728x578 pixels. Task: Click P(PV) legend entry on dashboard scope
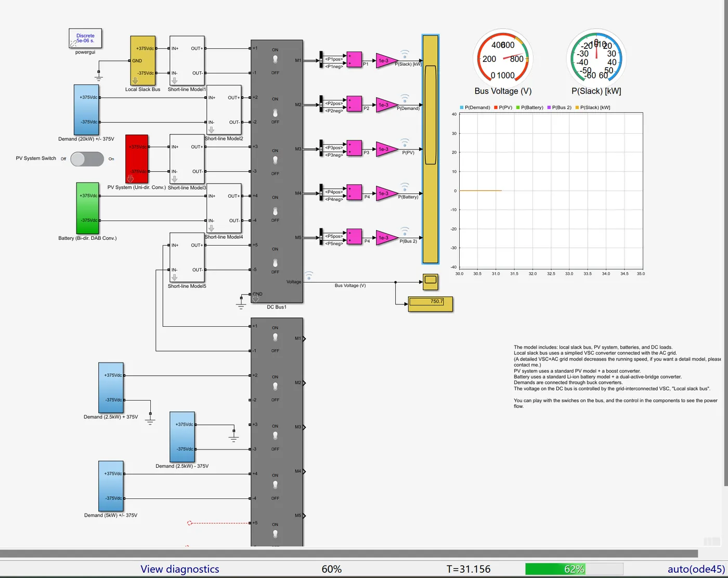pyautogui.click(x=503, y=108)
